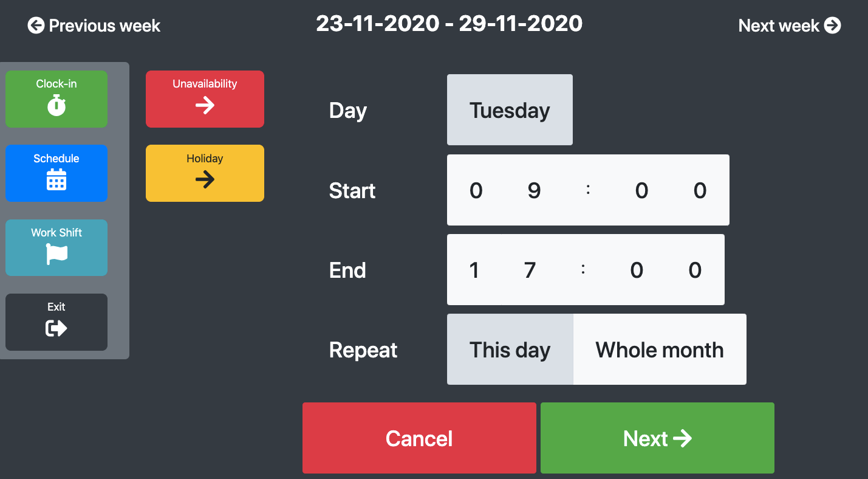The image size is (868, 479).
Task: Click the Start time first digit 0
Action: 476,191
